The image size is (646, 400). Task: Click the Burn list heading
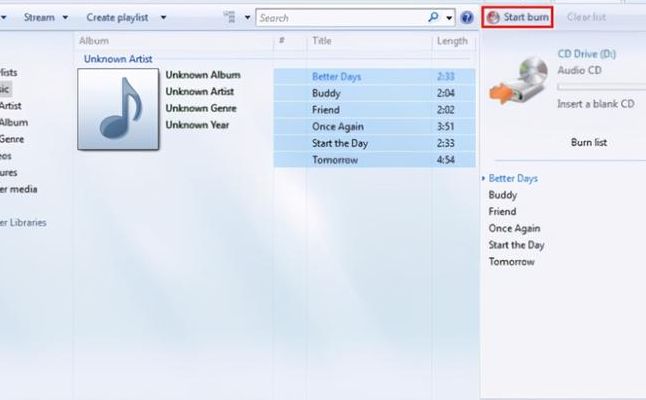point(589,143)
